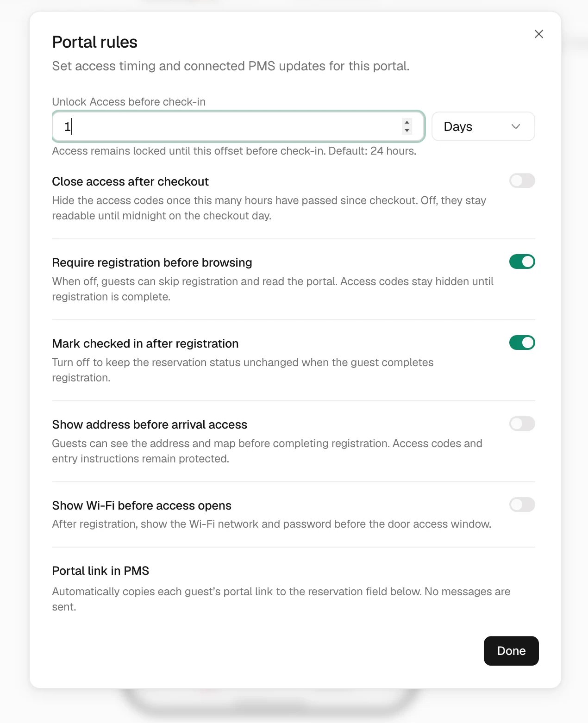Click the Hide the access codes description
Screen dimensions: 588x723
coord(269,208)
